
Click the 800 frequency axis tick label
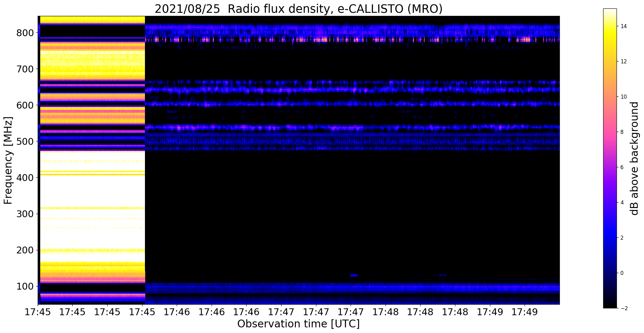tap(25, 33)
